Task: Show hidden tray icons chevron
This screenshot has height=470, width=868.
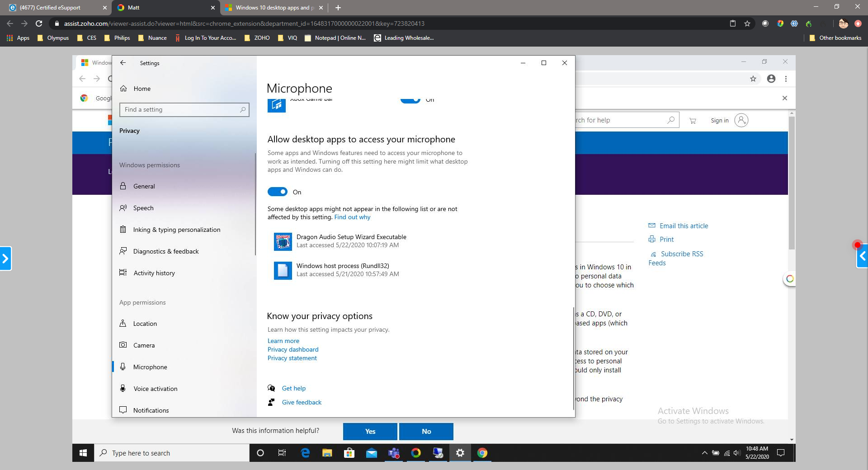Action: pyautogui.click(x=704, y=453)
